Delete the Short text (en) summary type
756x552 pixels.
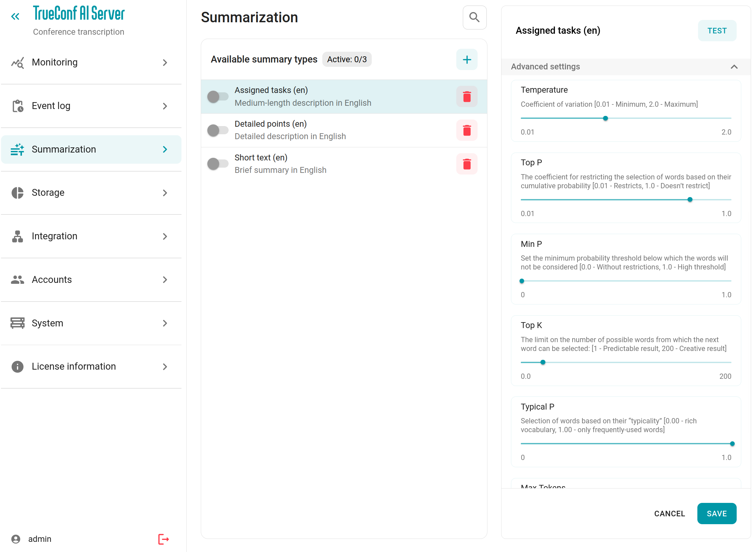466,164
